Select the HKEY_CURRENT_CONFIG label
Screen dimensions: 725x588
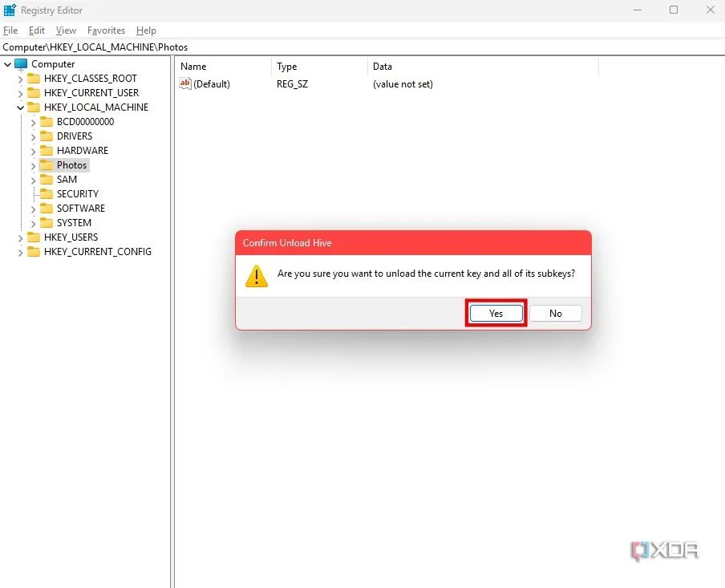click(98, 251)
